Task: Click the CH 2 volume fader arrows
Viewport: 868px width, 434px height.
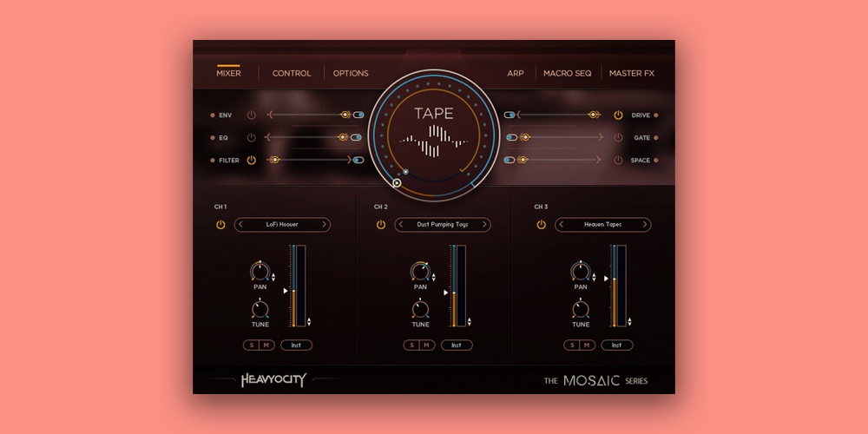Action: click(470, 322)
